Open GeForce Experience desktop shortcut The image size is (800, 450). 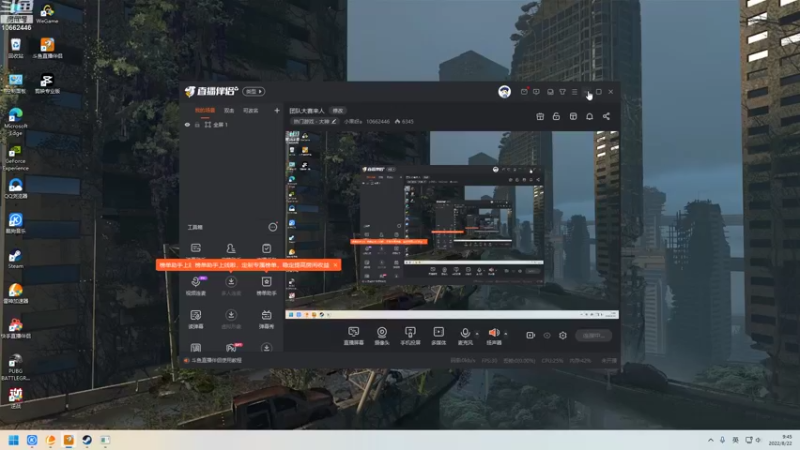pos(15,159)
